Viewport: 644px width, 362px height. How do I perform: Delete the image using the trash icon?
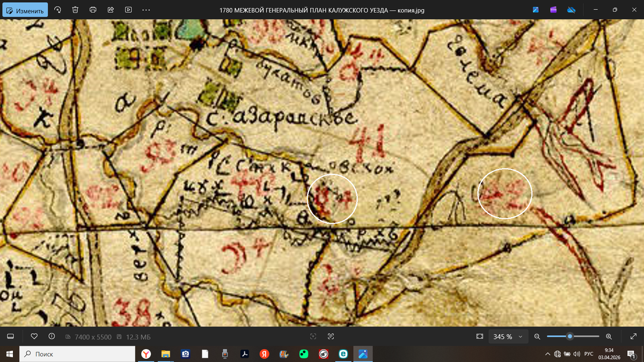[75, 10]
